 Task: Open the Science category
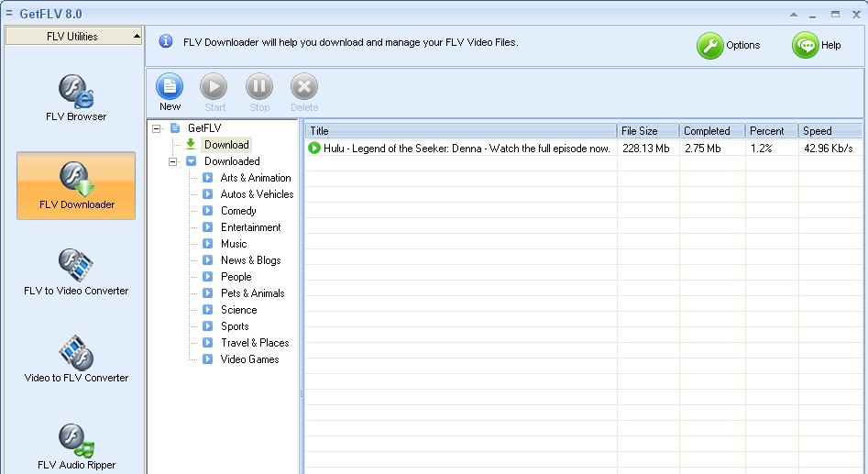[x=238, y=310]
